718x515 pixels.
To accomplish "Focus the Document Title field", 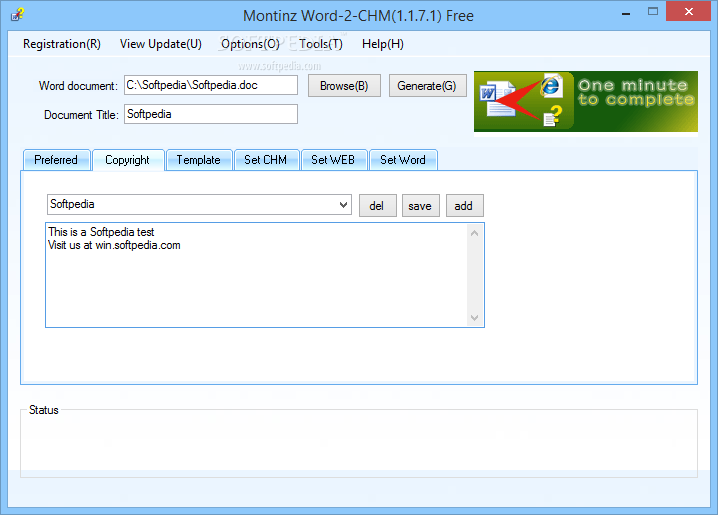I will click(x=211, y=114).
